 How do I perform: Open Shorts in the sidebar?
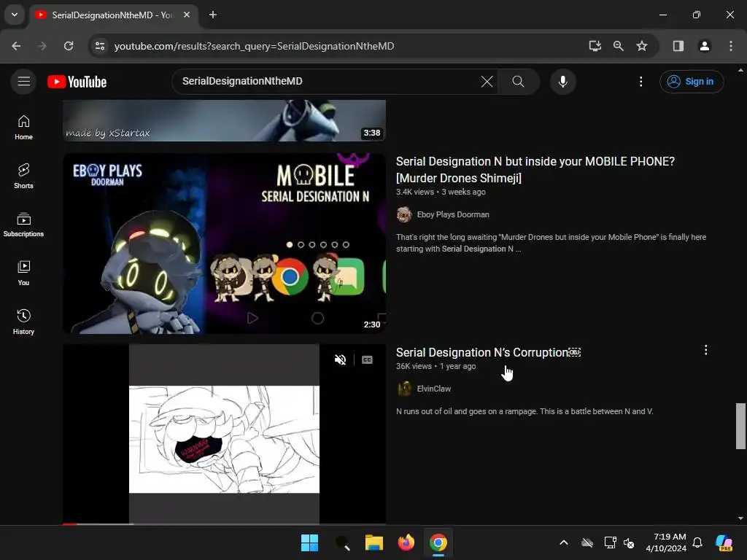[23, 176]
